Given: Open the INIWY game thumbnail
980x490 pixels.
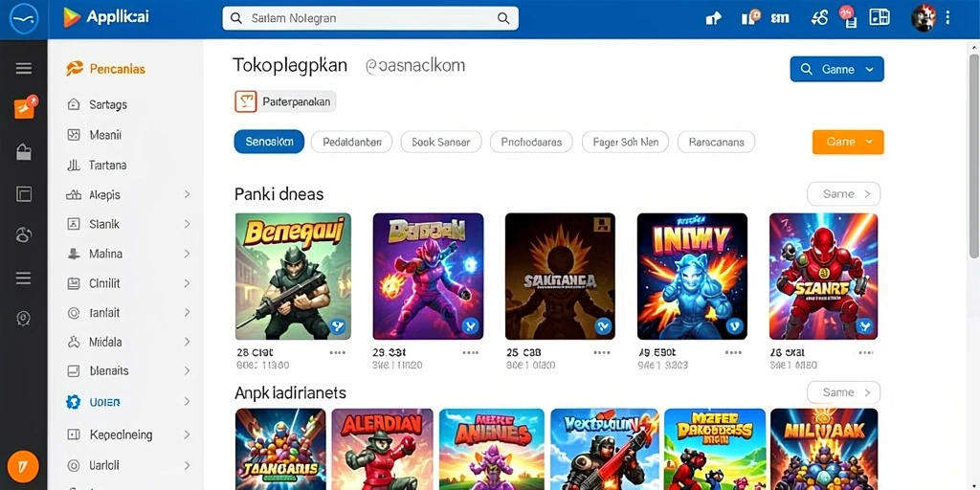Looking at the screenshot, I should [x=692, y=277].
